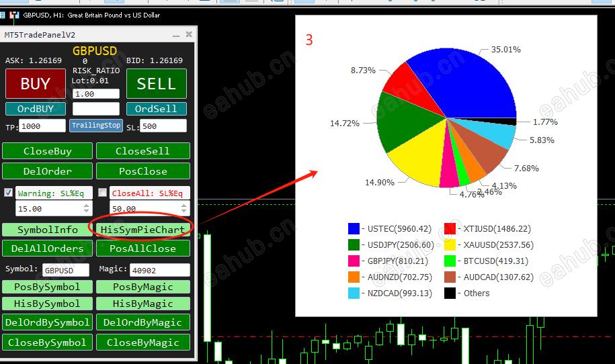Click the lime BTCUSD legend swatch

pos(450,261)
